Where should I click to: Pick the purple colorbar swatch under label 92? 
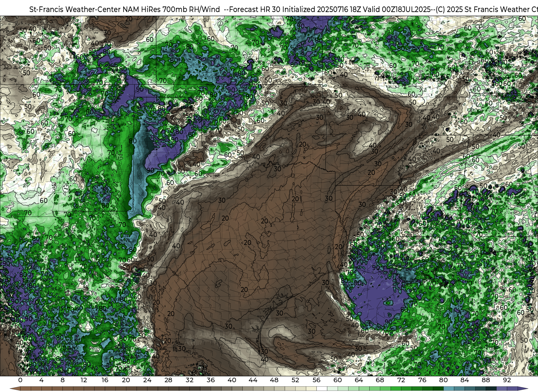pos(512,389)
